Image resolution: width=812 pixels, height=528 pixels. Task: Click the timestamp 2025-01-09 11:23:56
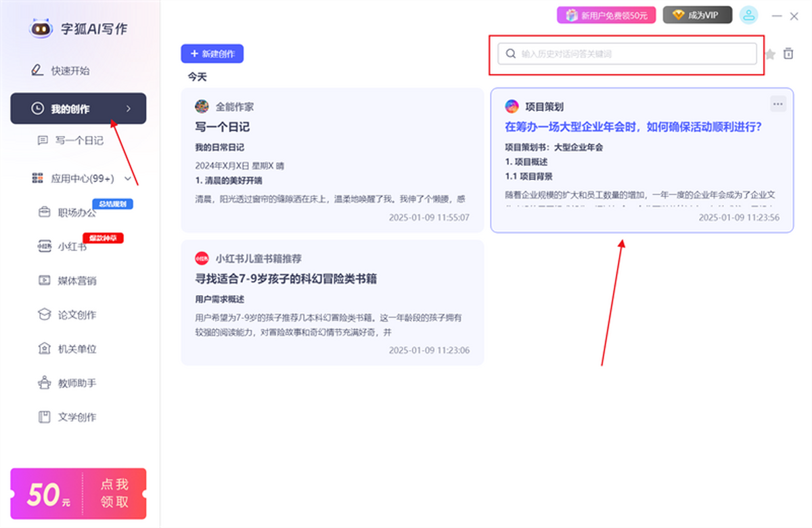[739, 218]
